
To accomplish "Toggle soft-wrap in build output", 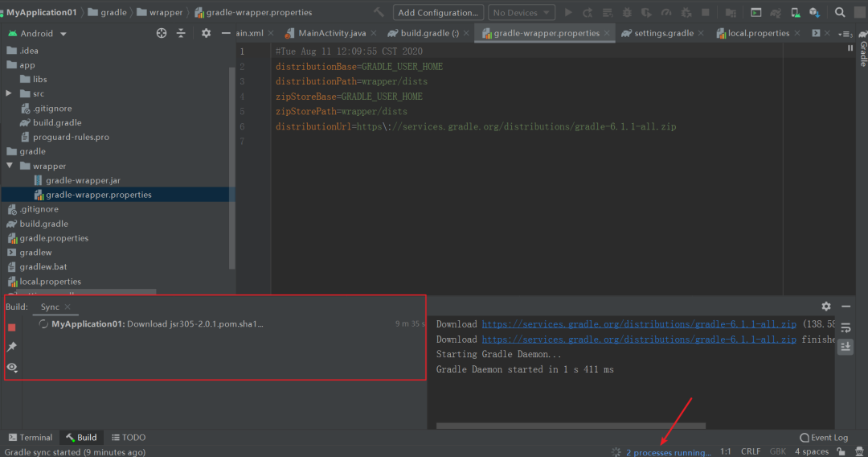I will pos(845,328).
